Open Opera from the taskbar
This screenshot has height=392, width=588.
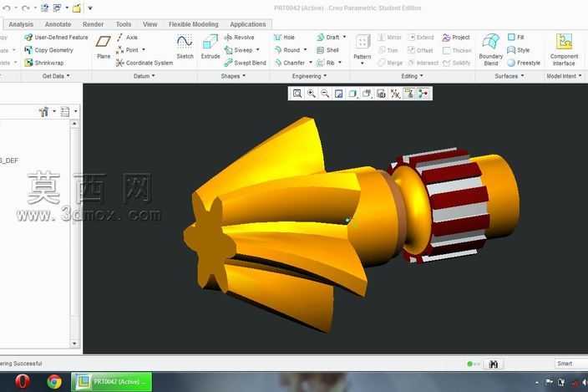click(x=23, y=382)
